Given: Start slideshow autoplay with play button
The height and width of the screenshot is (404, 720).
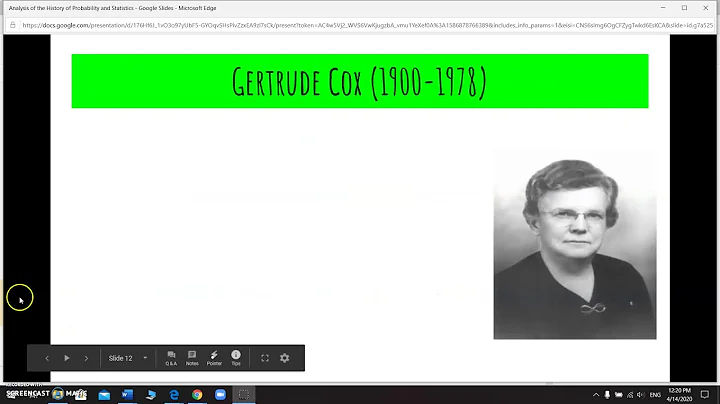Looking at the screenshot, I should click(67, 358).
